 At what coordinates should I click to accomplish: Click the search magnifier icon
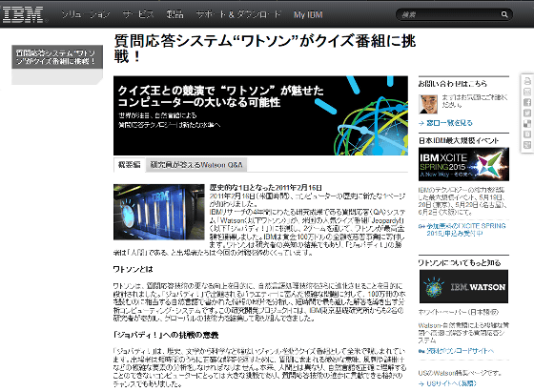click(x=504, y=14)
